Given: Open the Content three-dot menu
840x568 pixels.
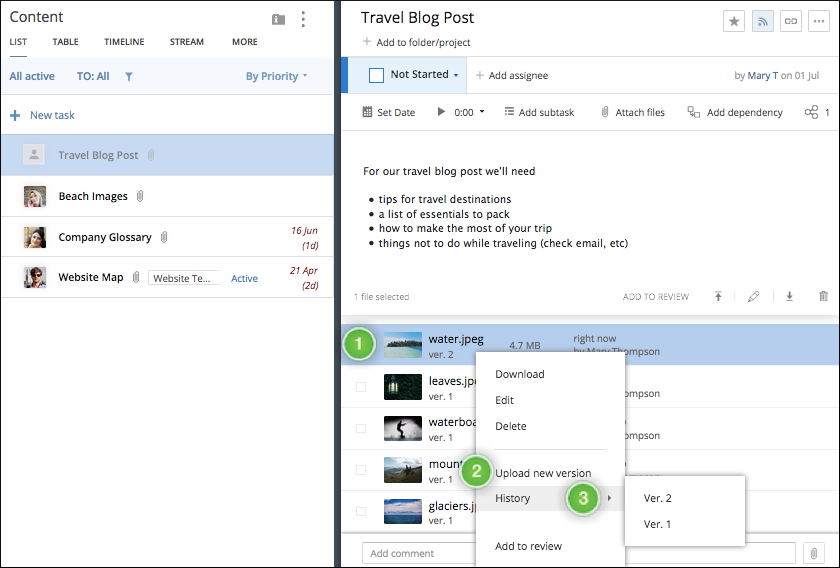Looking at the screenshot, I should [x=303, y=19].
